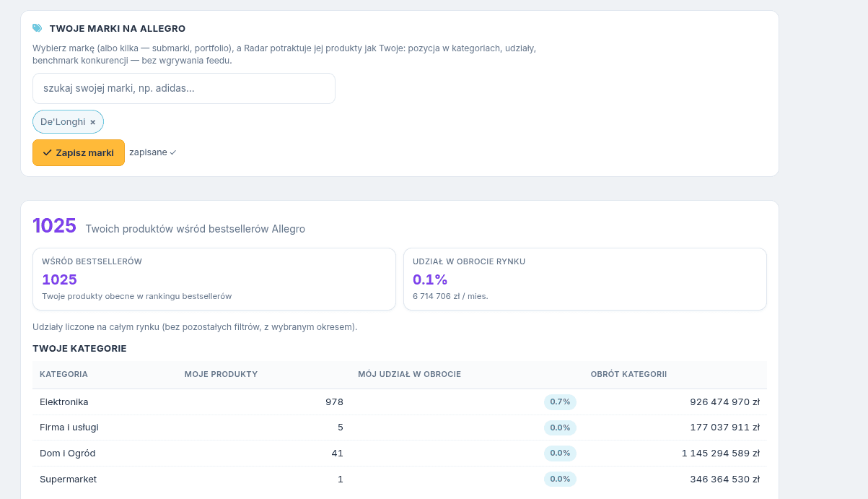Click the turnover value 177 037 911 zł
Screen dimensions: 868x499
[x=724, y=428]
